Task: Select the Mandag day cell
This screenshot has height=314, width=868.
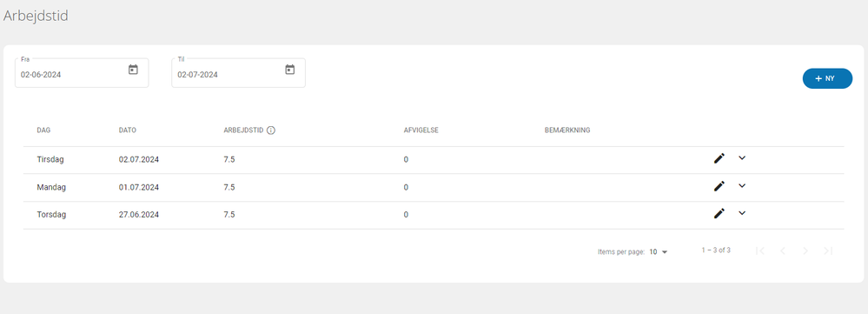Action: 51,187
